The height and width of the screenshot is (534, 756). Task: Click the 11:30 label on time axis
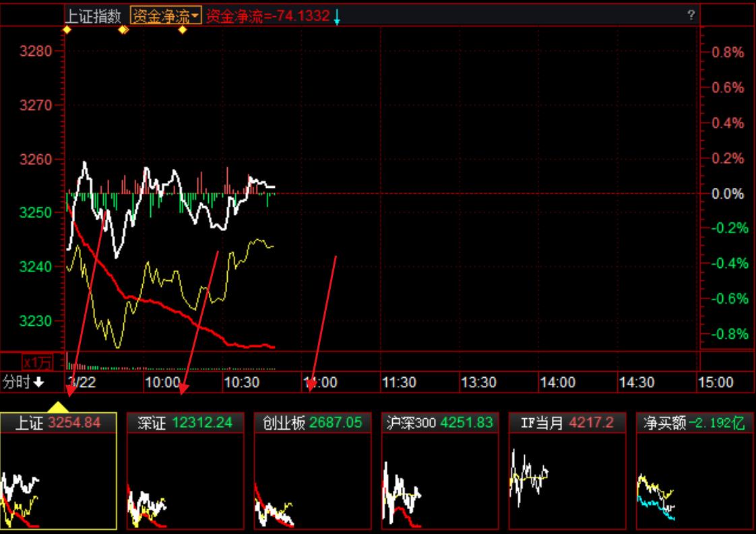coord(399,382)
